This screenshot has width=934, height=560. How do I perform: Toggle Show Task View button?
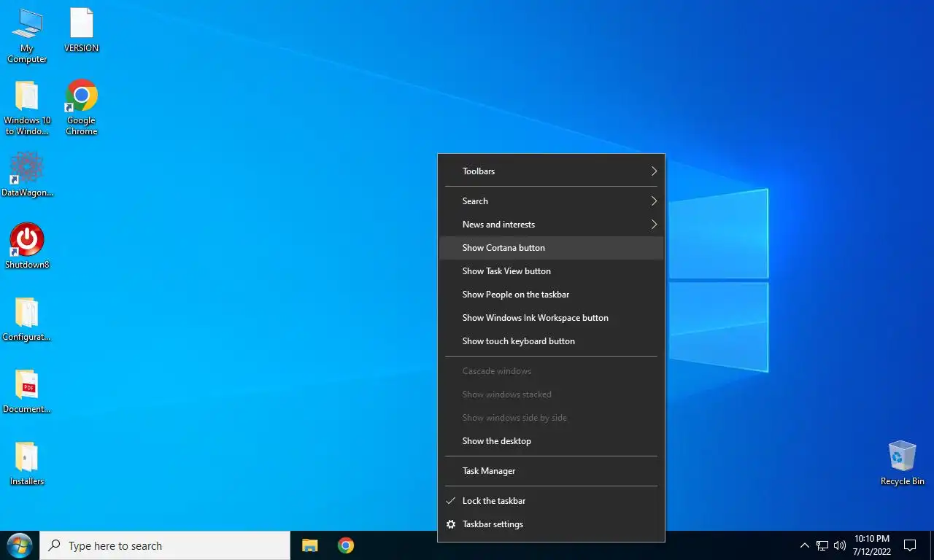[552, 271]
